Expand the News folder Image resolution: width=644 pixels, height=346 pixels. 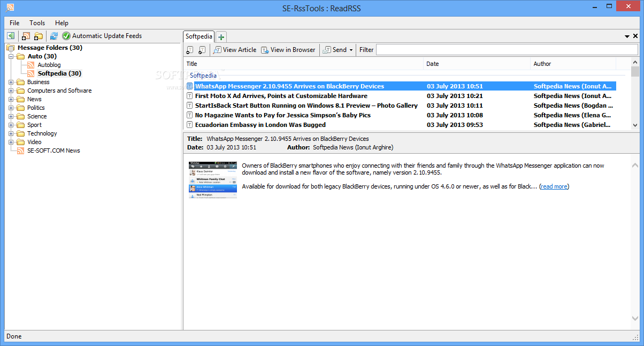[x=11, y=99]
